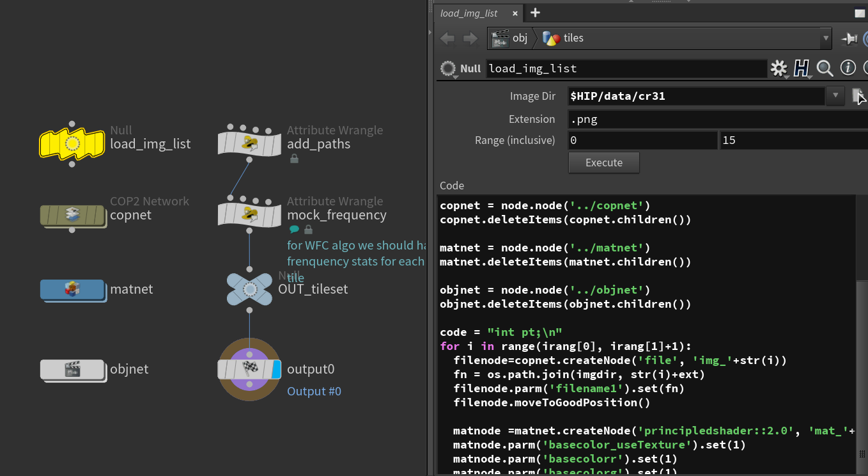Select the search magnifier icon above parameters
This screenshot has width=868, height=476.
point(825,68)
